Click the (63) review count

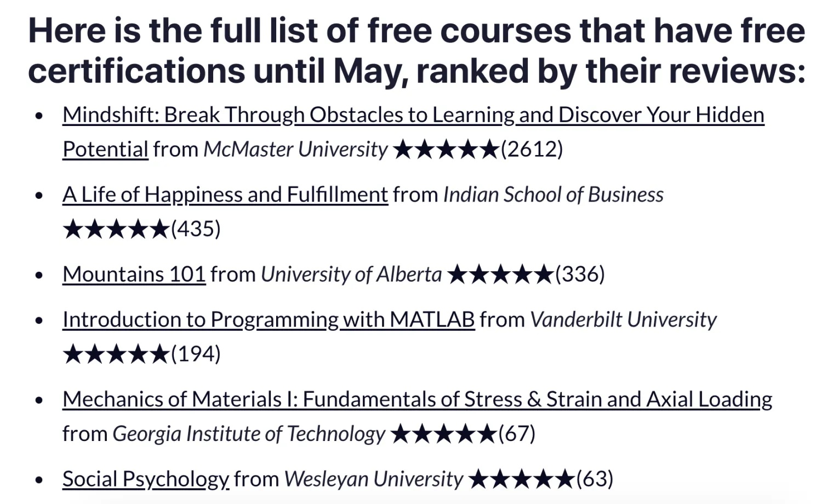(595, 479)
